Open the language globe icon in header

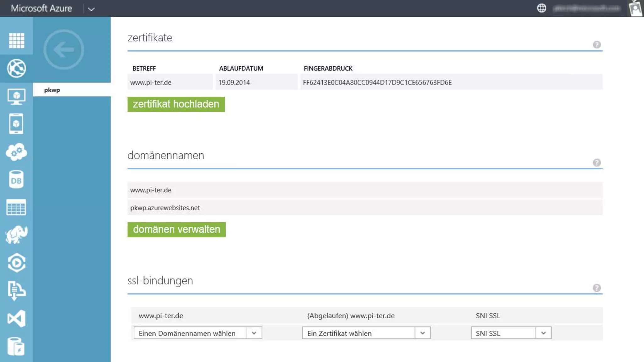point(541,8)
